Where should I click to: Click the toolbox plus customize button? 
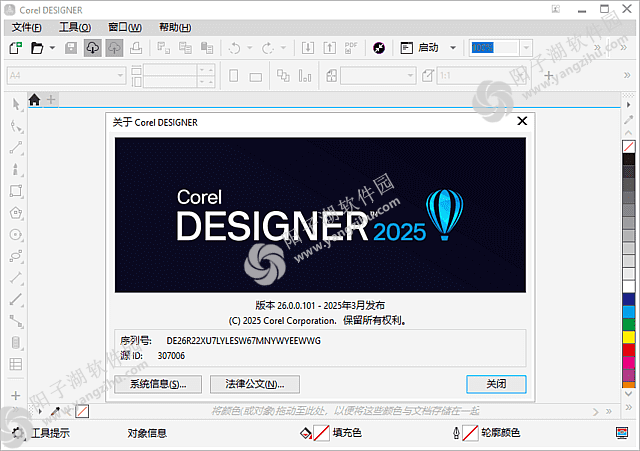point(16,395)
